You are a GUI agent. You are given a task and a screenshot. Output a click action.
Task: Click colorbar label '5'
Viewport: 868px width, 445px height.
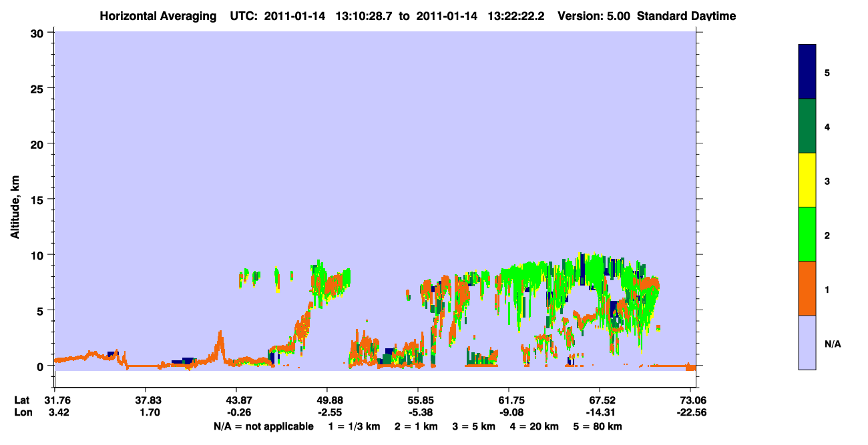827,73
